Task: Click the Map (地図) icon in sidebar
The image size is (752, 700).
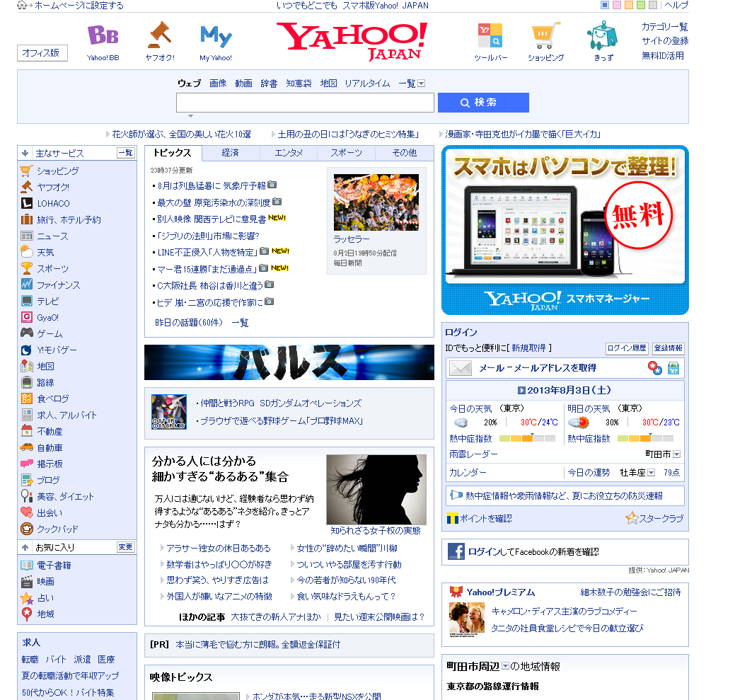Action: click(27, 366)
